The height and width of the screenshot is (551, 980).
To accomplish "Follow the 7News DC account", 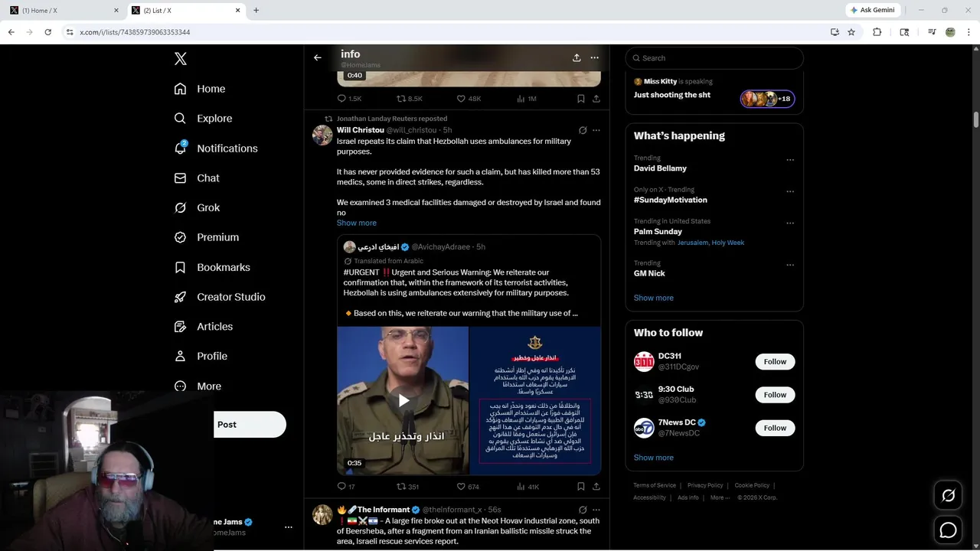I will pos(775,428).
